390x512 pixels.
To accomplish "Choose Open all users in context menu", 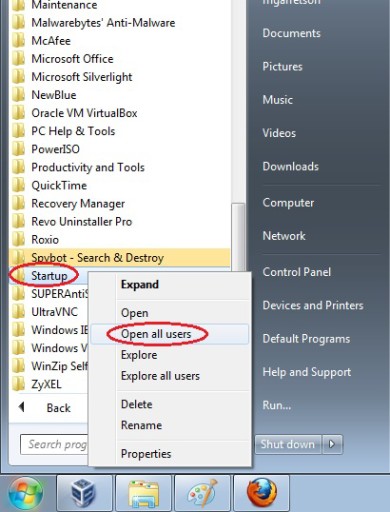I will point(156,334).
